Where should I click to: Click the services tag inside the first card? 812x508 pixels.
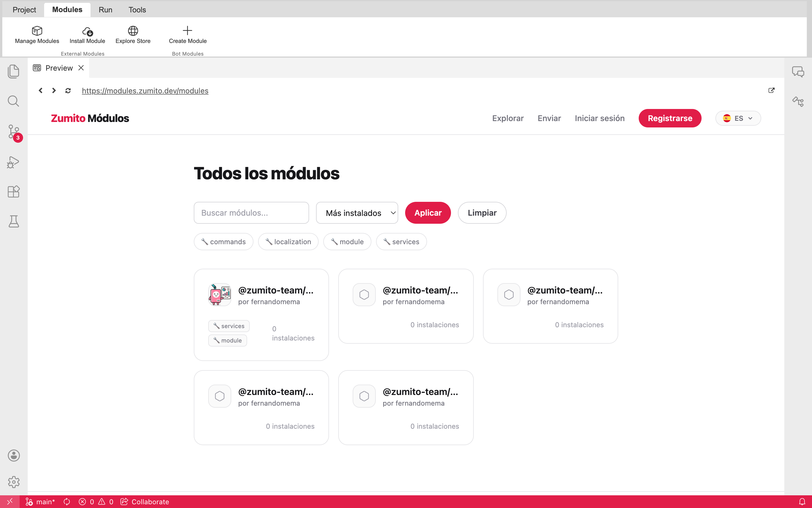point(228,326)
